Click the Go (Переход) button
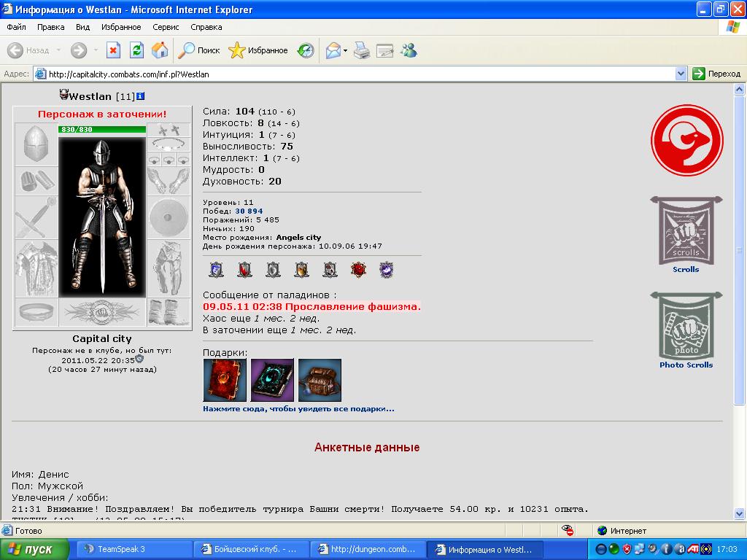 coord(717,74)
